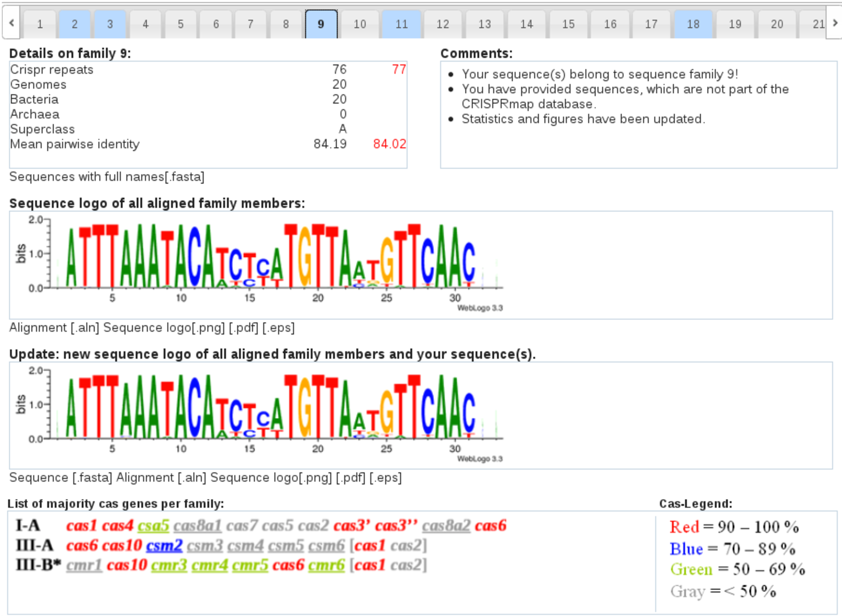This screenshot has height=616, width=842.
Task: Switch to highlighted family tab 18
Action: tap(693, 24)
